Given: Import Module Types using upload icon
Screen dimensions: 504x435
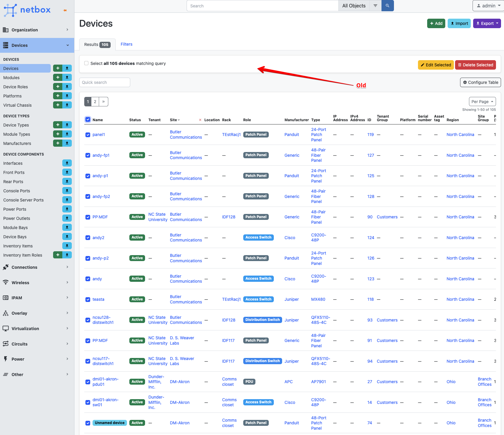Looking at the screenshot, I should pos(67,134).
